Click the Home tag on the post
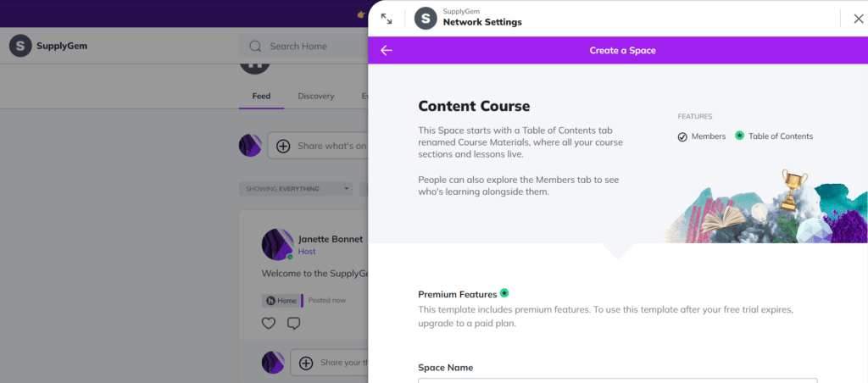Screen dimensions: 868x383 [282, 301]
